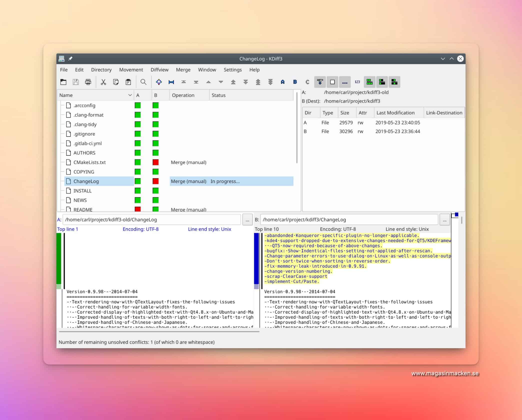
Task: Go to current delta icon
Action: point(159,82)
